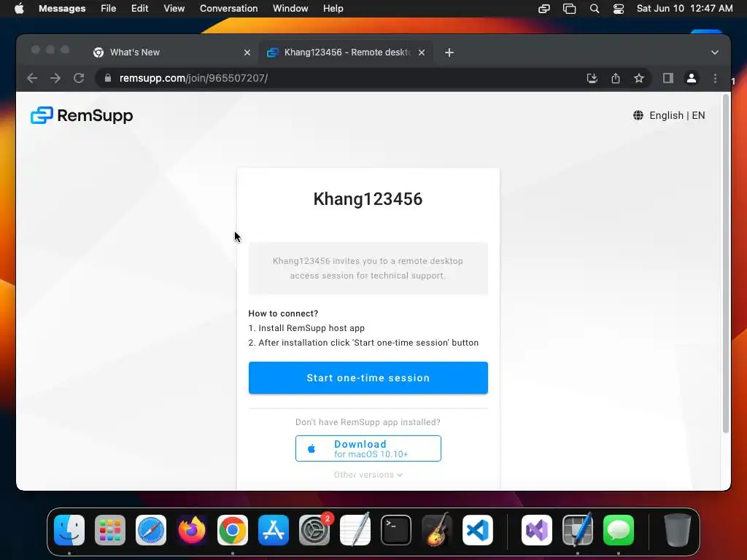Image resolution: width=747 pixels, height=560 pixels.
Task: Open the Messages app menu
Action: click(x=62, y=9)
